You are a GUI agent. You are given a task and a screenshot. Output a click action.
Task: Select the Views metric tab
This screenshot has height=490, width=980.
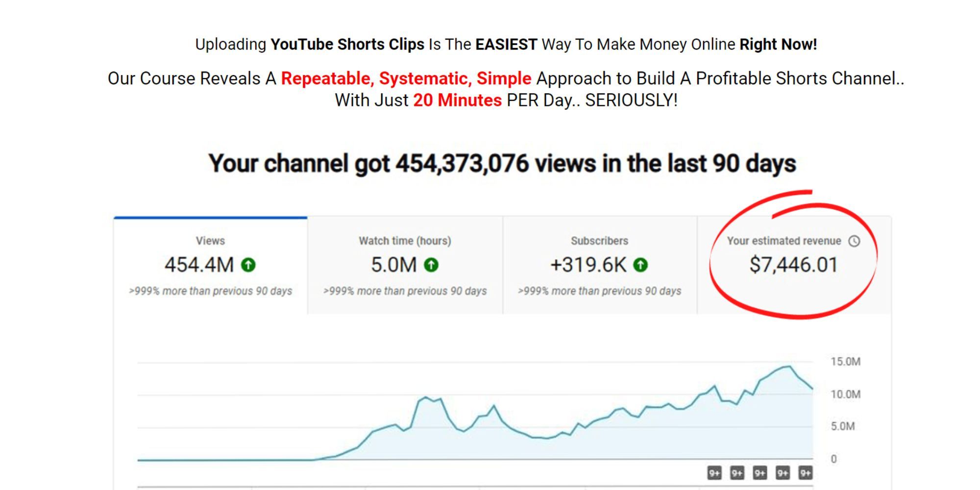pyautogui.click(x=211, y=265)
